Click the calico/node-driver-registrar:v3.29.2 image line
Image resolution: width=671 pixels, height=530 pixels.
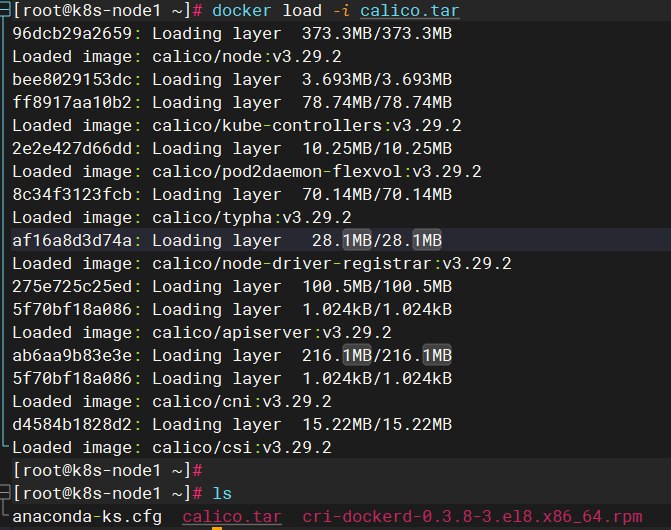[x=262, y=264]
